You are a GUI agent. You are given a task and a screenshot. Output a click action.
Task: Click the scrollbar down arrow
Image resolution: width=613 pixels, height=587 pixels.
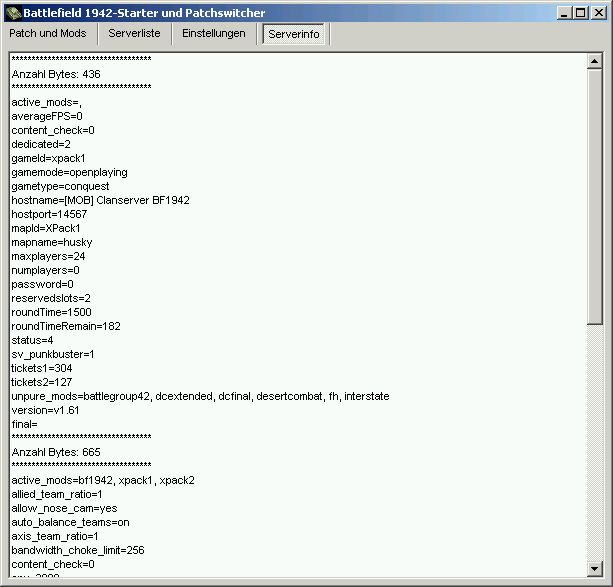click(595, 568)
